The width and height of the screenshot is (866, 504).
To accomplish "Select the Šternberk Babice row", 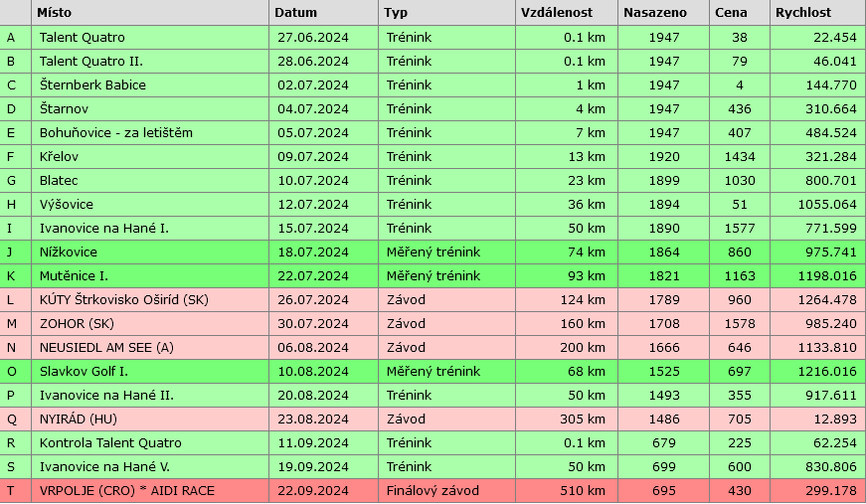I will tap(92, 84).
